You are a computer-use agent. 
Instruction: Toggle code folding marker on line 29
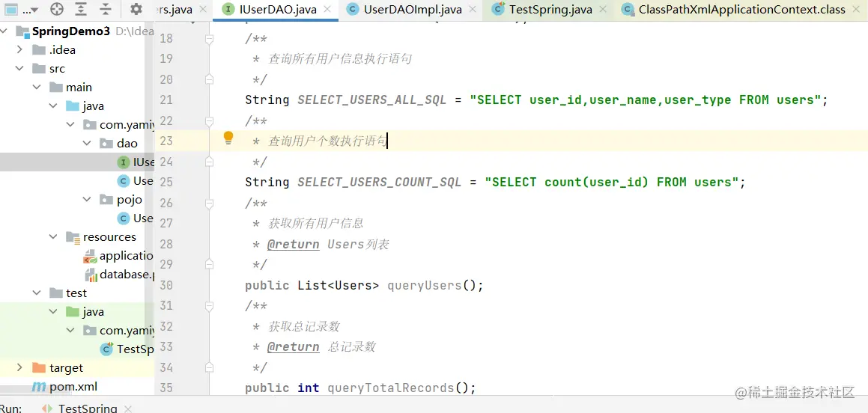(209, 264)
